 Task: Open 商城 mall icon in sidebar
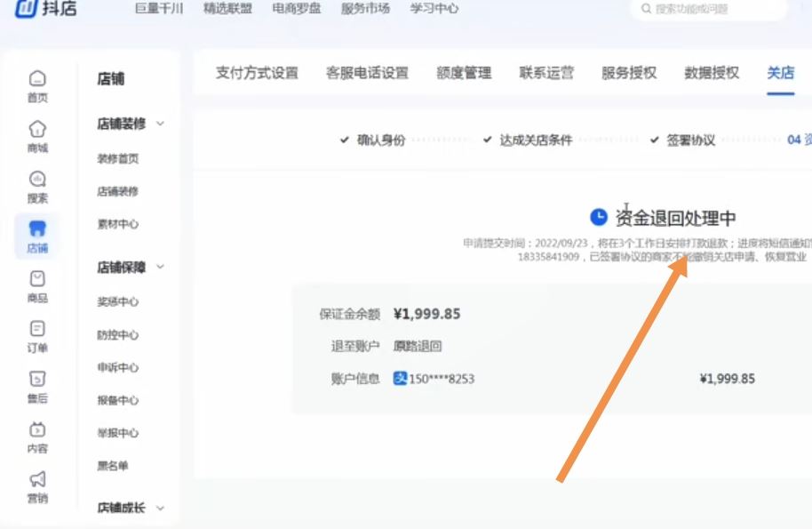37,129
